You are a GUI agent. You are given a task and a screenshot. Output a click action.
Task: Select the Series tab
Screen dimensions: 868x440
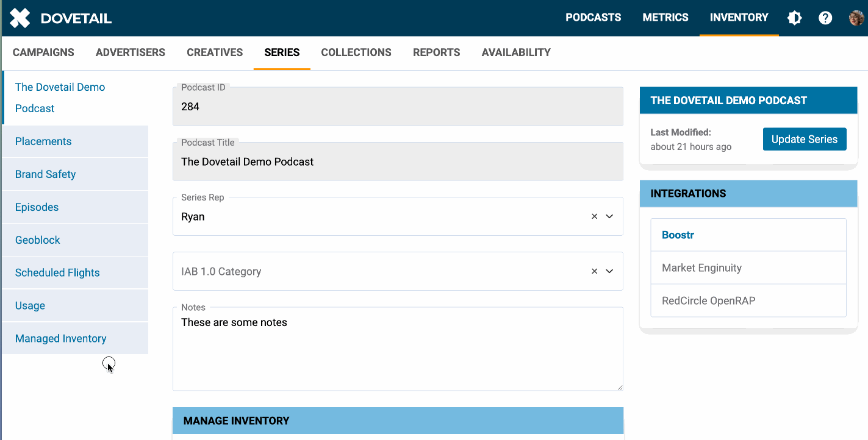pyautogui.click(x=282, y=52)
